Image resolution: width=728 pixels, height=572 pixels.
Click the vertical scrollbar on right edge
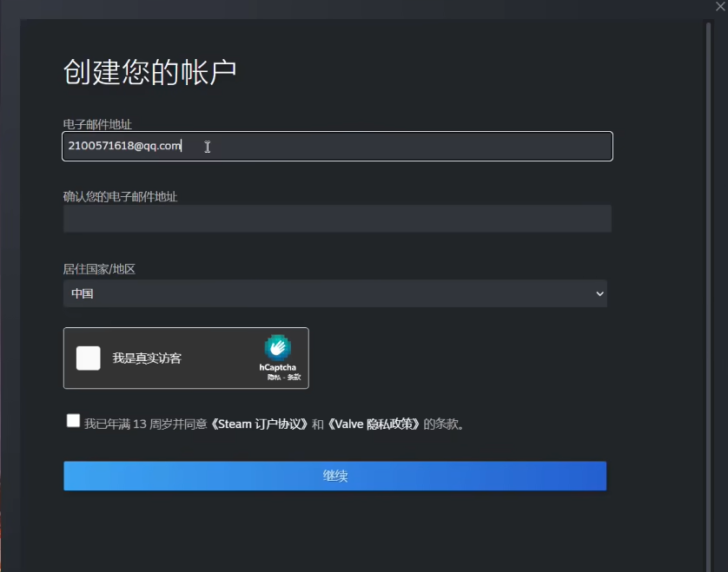709,260
